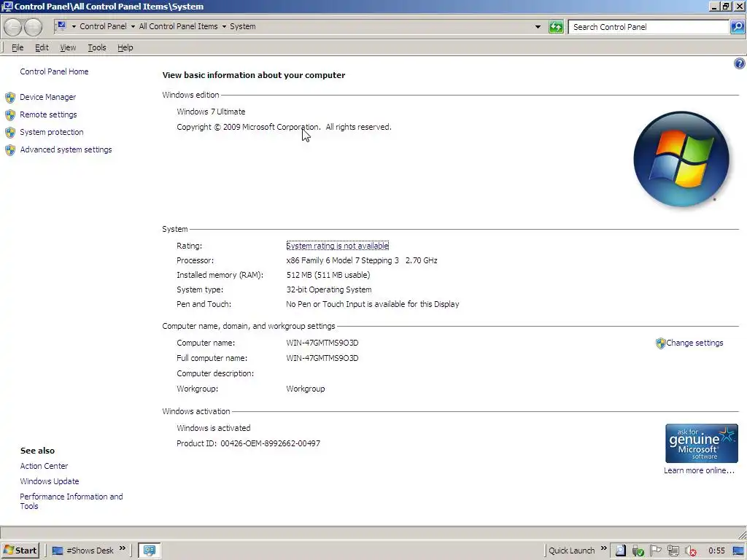Click the shield icon beside System protection

tap(10, 133)
